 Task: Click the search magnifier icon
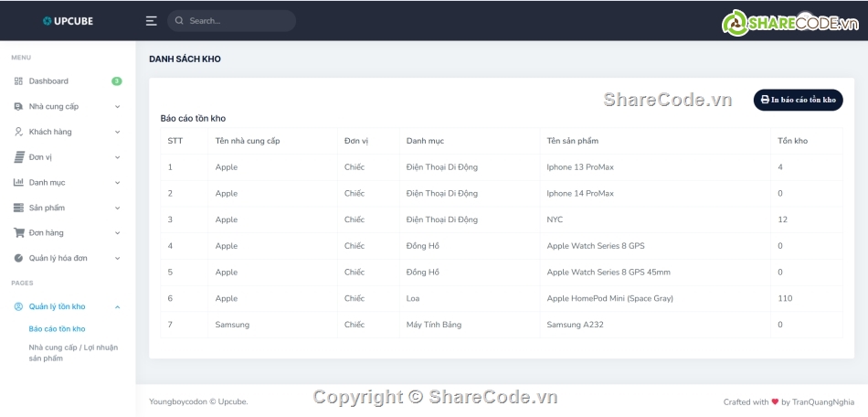coord(179,20)
